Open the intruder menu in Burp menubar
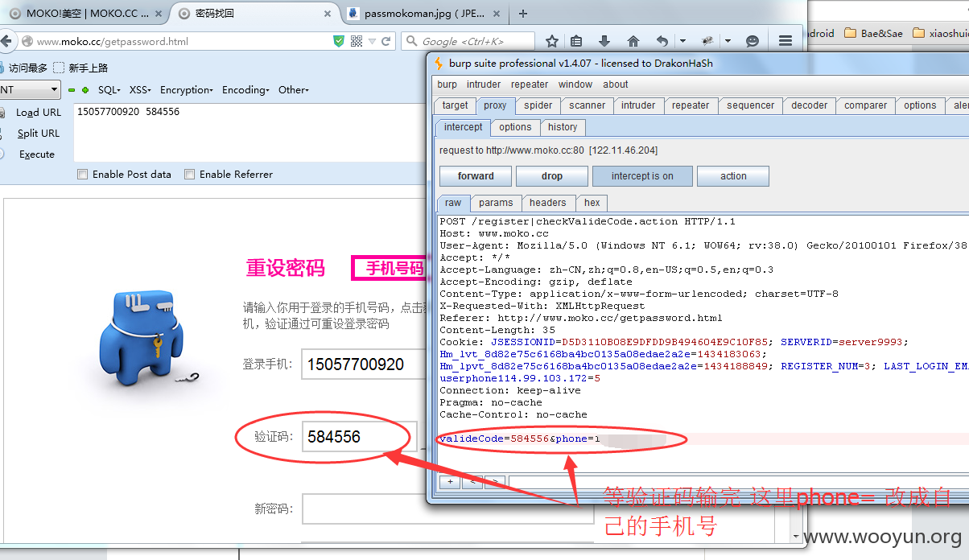Viewport: 969px width, 560px height. 484,84
